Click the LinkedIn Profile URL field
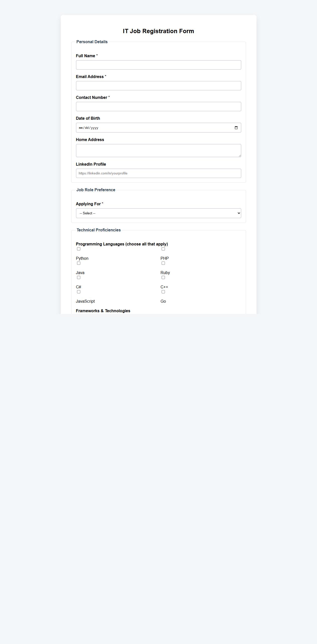 158,173
